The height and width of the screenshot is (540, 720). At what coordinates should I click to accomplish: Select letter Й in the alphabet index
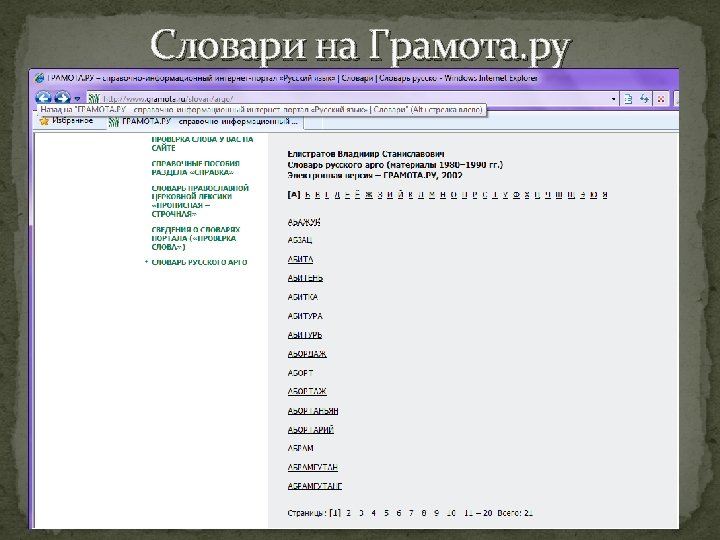click(400, 195)
